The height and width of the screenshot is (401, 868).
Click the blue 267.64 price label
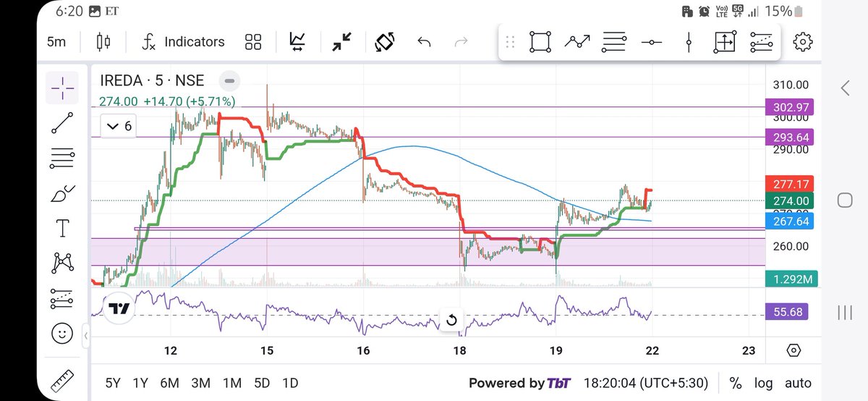(x=789, y=221)
